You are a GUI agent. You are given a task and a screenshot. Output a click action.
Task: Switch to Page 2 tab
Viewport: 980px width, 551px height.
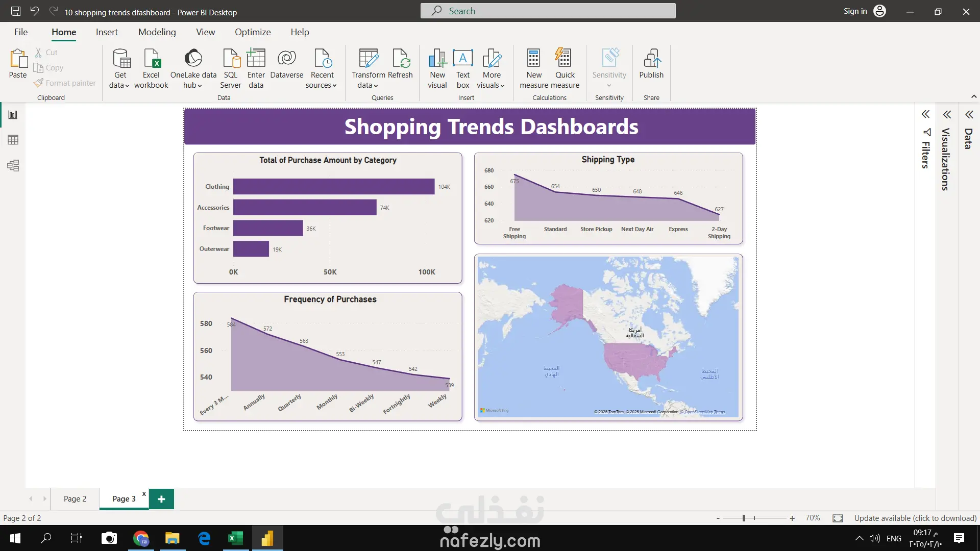(x=75, y=498)
